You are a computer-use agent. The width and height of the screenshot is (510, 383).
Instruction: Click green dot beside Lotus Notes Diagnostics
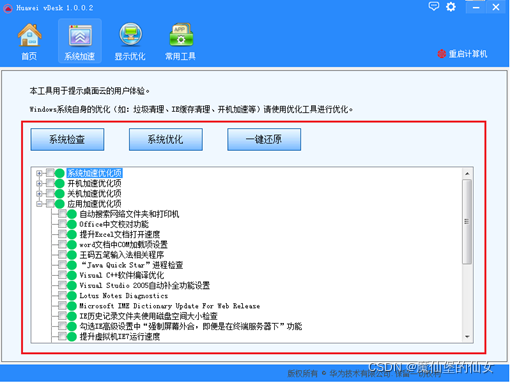[x=72, y=296]
